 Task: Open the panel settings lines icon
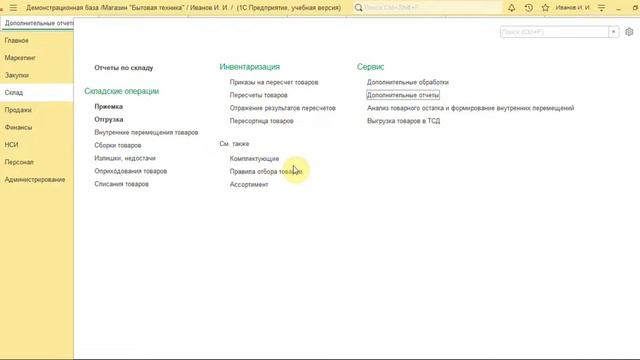(x=602, y=8)
